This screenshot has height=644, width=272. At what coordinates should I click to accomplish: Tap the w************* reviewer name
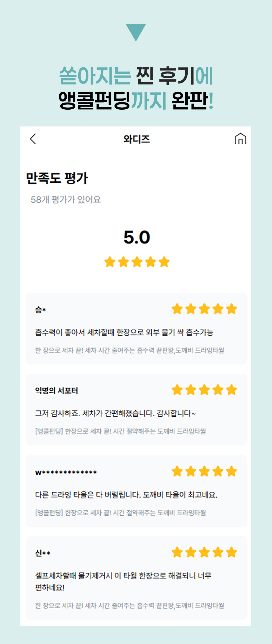(66, 472)
